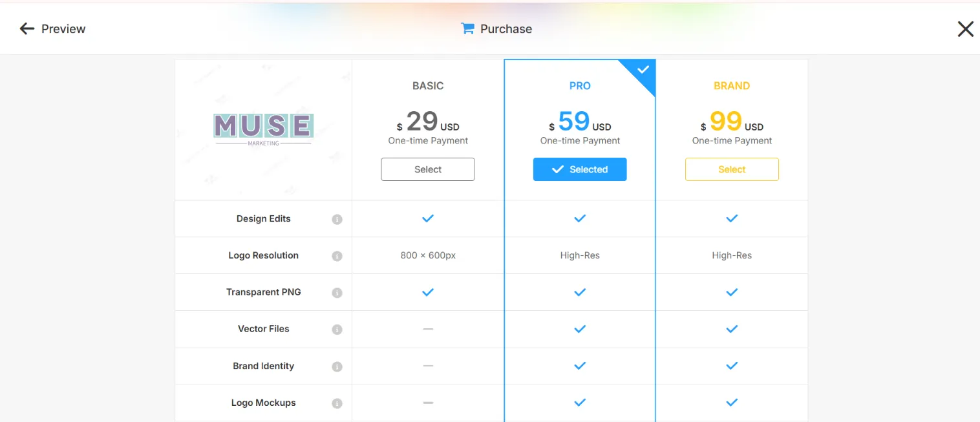
Task: Click Design Edits checkmark under Pro
Action: 580,218
